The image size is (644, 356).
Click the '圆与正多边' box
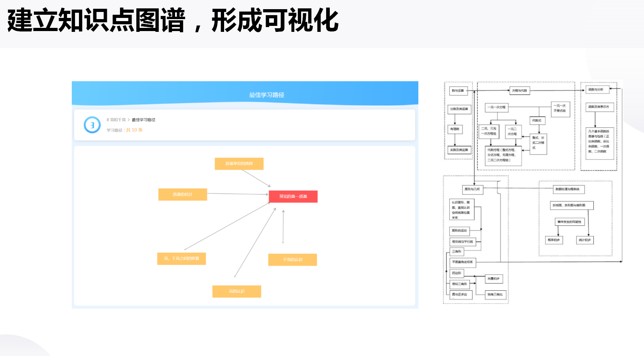pyautogui.click(x=461, y=295)
